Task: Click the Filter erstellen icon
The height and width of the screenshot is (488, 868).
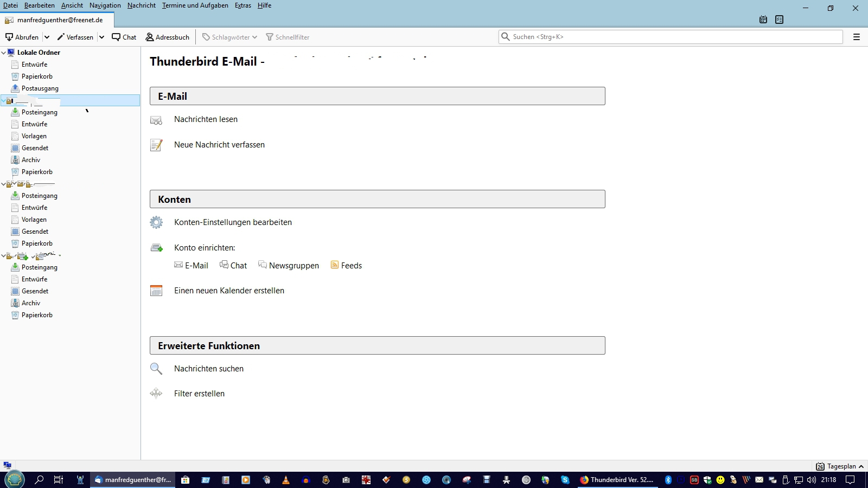Action: pos(156,394)
